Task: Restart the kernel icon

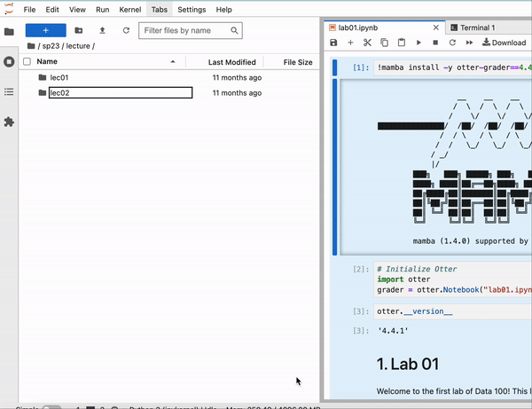Action: point(452,43)
